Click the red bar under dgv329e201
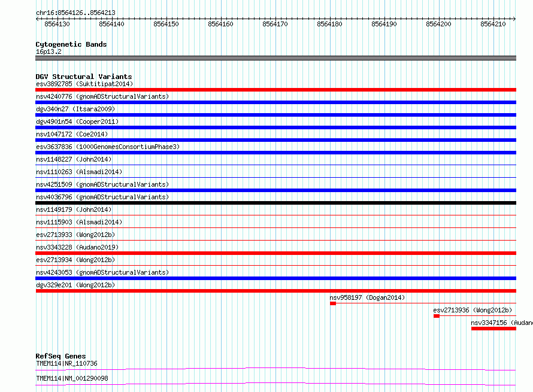Viewport: 533px width, 392px height. pyautogui.click(x=275, y=291)
